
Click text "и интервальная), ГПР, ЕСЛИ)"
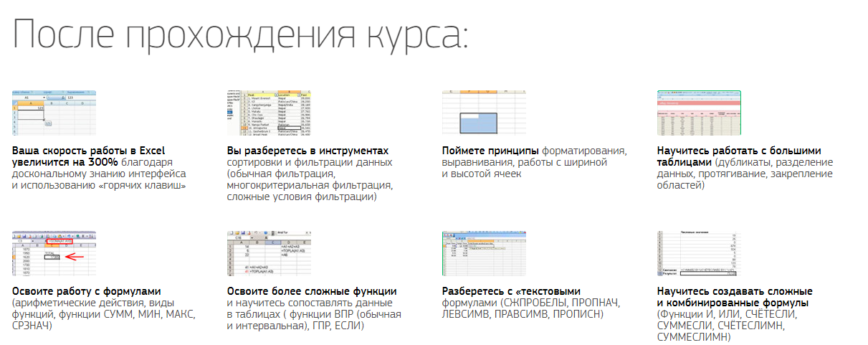point(295,326)
